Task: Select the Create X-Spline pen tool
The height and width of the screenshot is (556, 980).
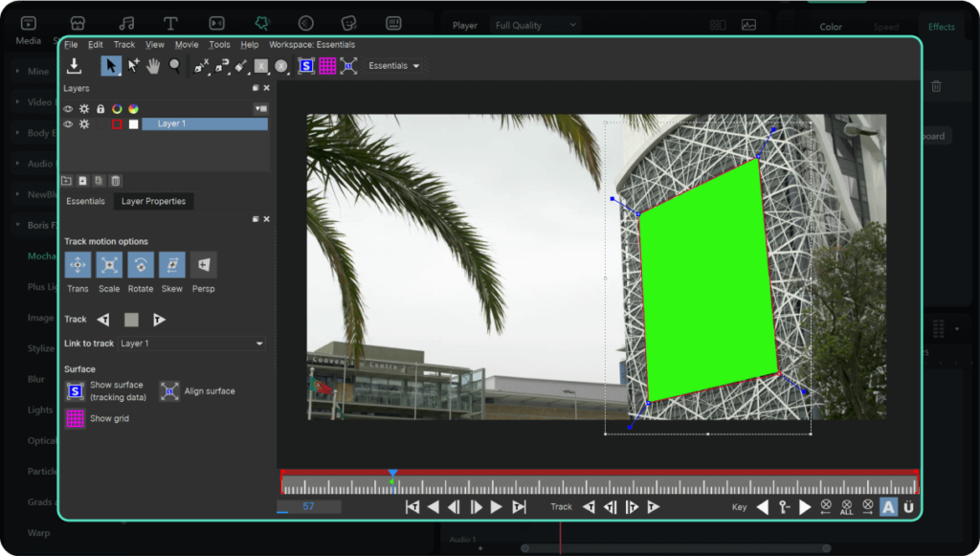Action: [x=200, y=66]
